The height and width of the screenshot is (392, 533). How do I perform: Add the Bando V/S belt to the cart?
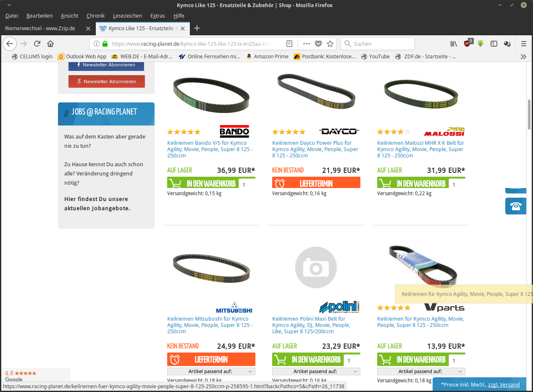pos(203,183)
